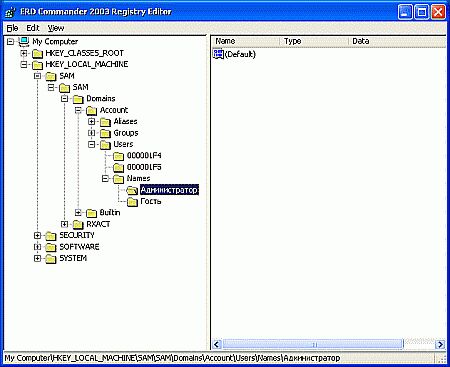Click the horizontal scrollbar thumb

[313, 344]
